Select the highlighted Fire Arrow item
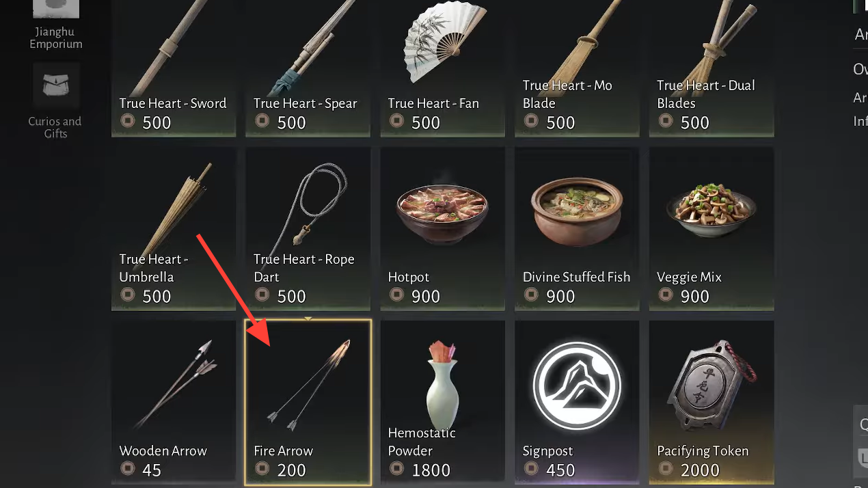Viewport: 868px width, 488px height. pyautogui.click(x=308, y=403)
